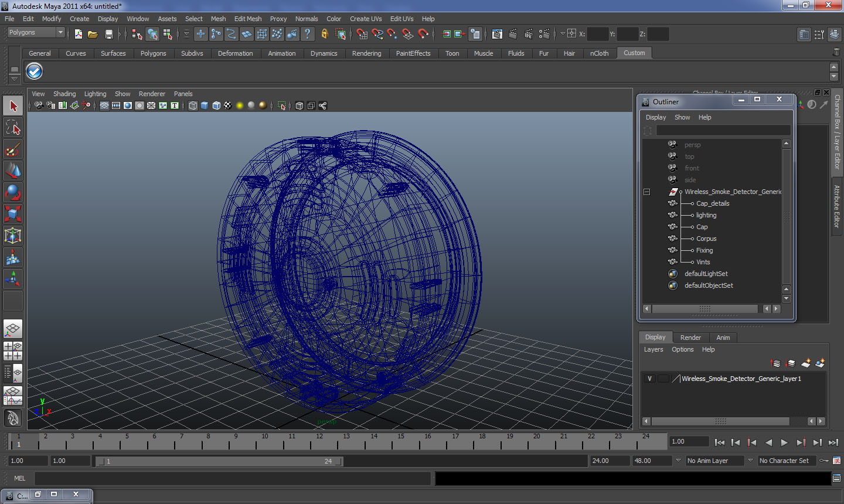Select Cap_details node in Outliner
The height and width of the screenshot is (504, 844).
point(713,203)
